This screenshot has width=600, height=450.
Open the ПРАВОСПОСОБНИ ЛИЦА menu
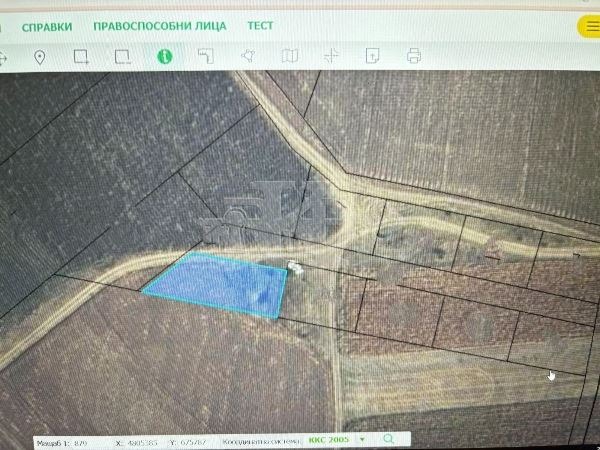[x=160, y=26]
